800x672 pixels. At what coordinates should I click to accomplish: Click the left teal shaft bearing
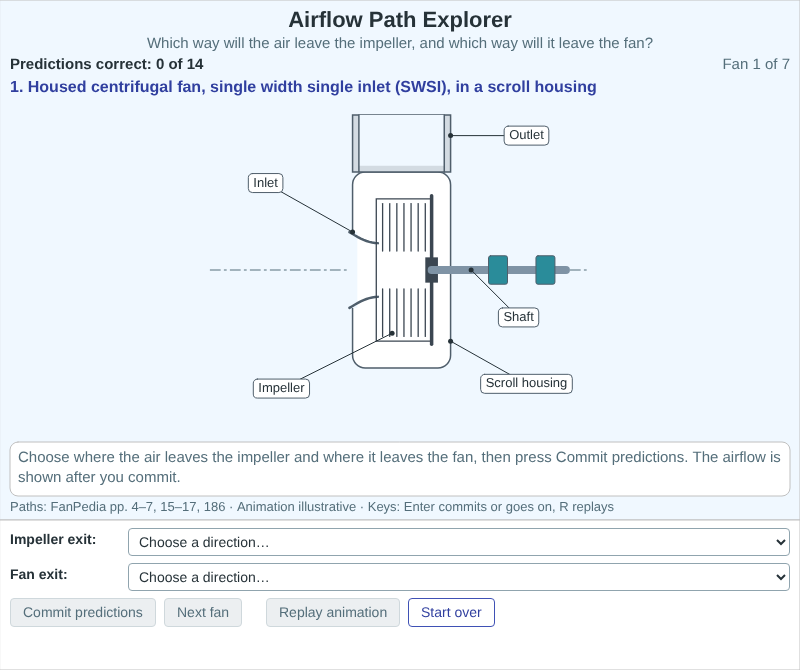pos(498,270)
